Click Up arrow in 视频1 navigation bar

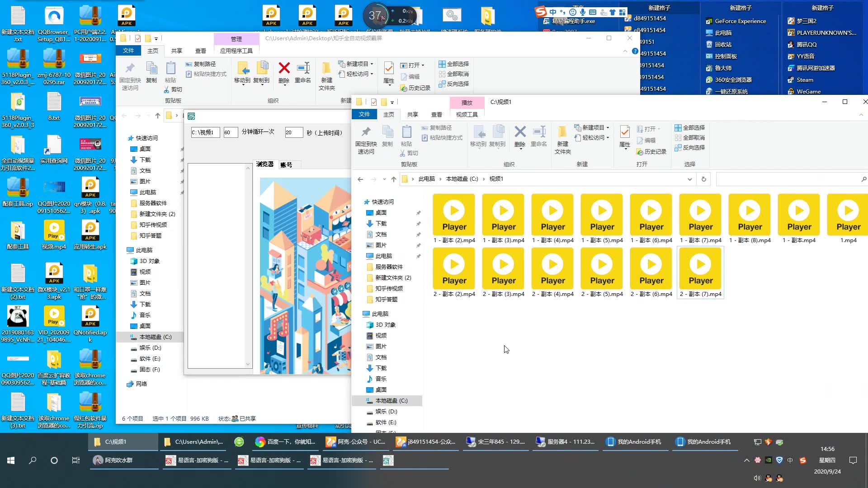coord(394,179)
